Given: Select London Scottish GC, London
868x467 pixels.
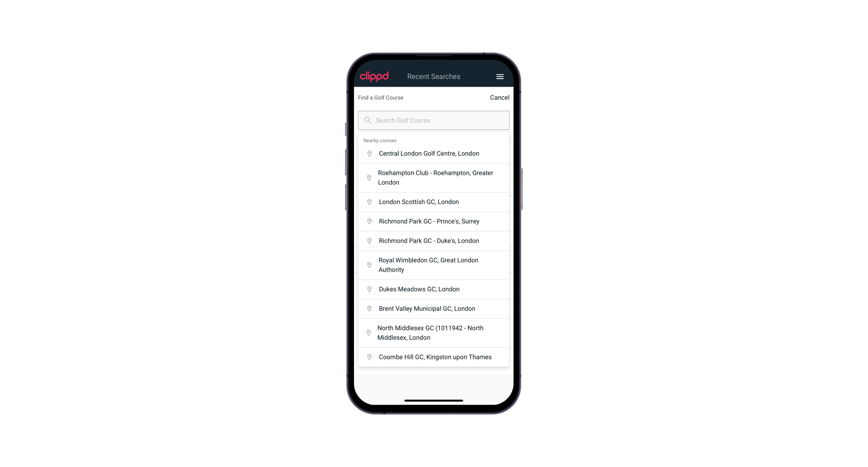Looking at the screenshot, I should tap(434, 202).
